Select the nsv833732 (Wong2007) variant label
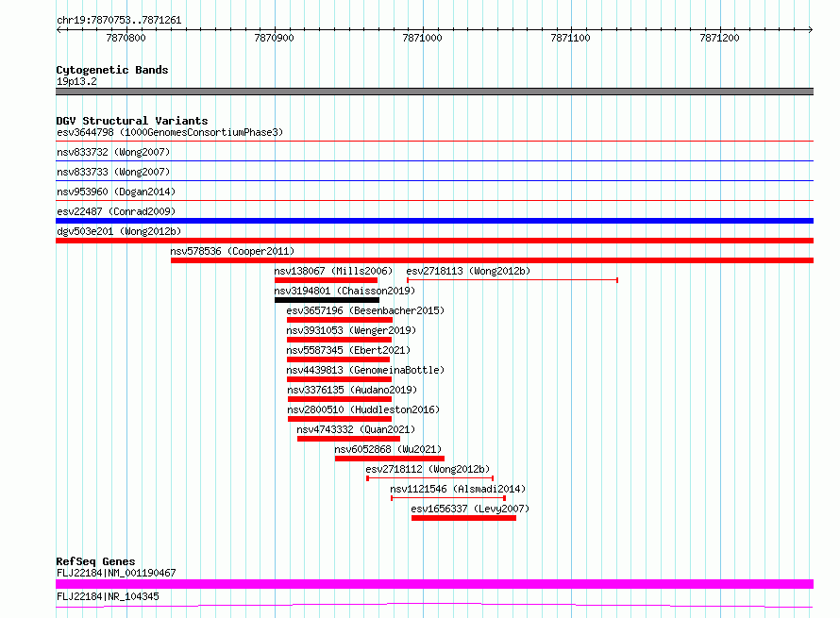Image resolution: width=840 pixels, height=618 pixels. 113,152
